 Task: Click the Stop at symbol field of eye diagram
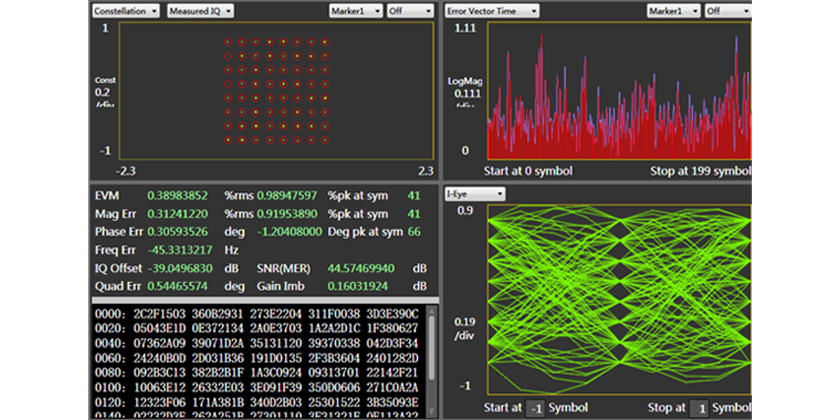(x=700, y=408)
